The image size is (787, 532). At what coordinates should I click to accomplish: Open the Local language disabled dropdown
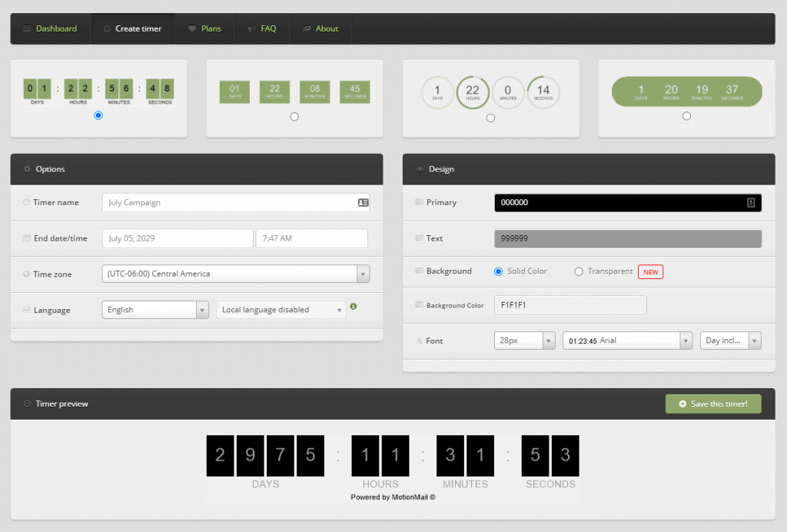coord(281,310)
